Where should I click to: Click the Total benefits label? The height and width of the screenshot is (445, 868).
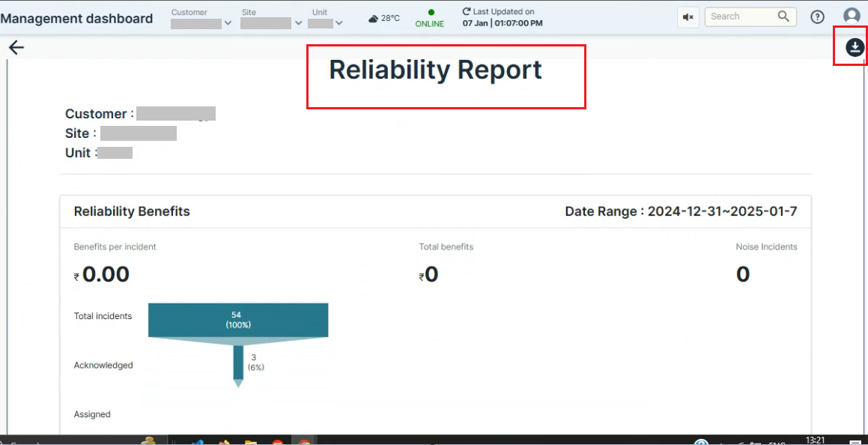tap(446, 247)
